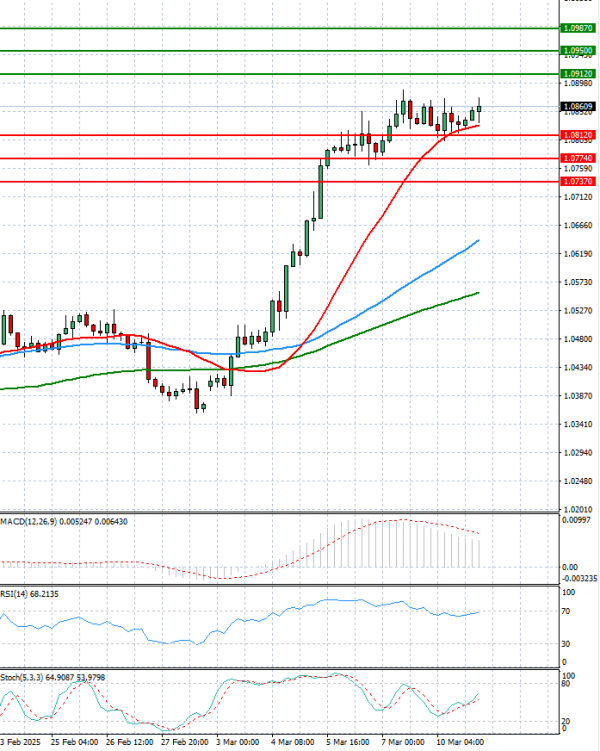Select the RSI(14) 68.2135 indicator label

(x=30, y=594)
